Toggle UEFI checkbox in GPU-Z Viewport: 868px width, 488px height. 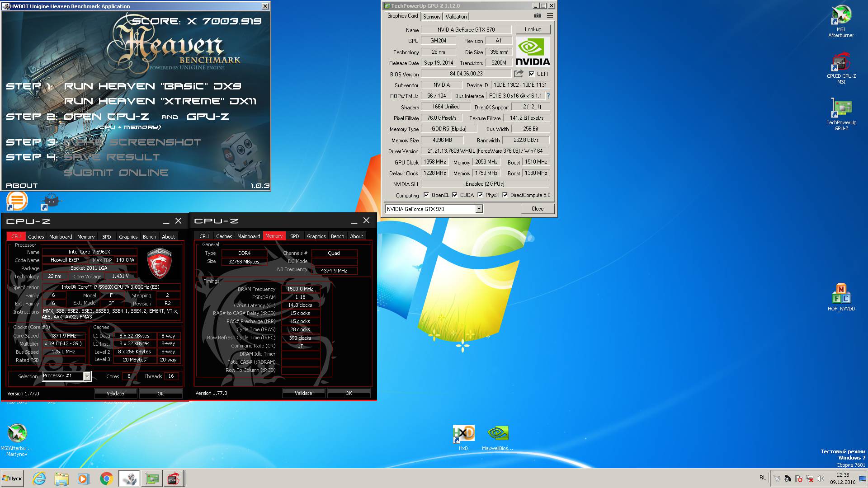tap(532, 74)
